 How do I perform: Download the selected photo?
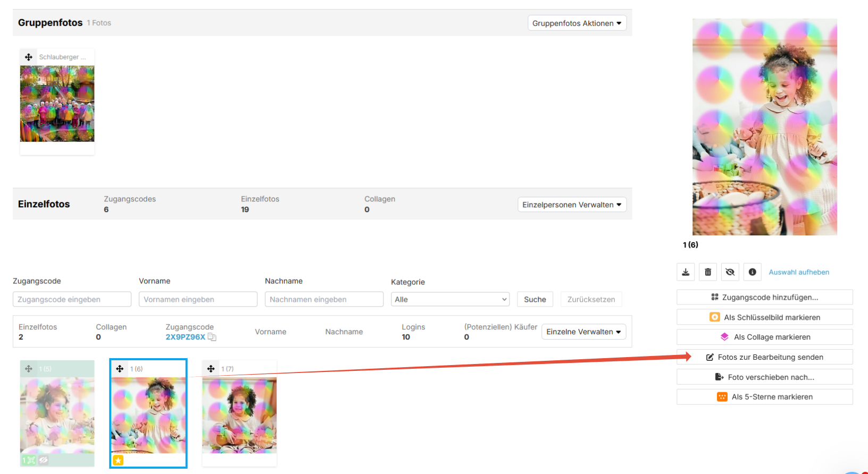click(686, 272)
